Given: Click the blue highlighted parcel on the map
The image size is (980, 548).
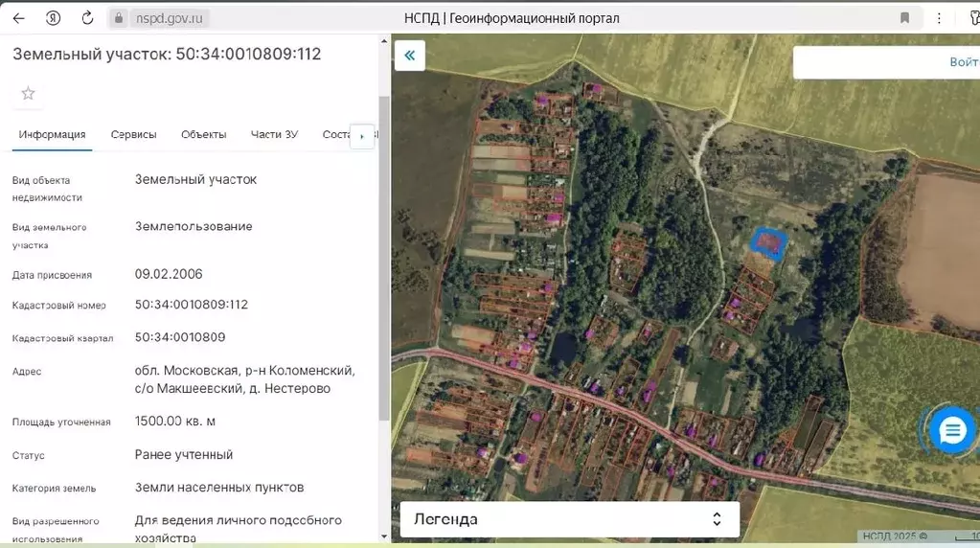Looking at the screenshot, I should (767, 243).
